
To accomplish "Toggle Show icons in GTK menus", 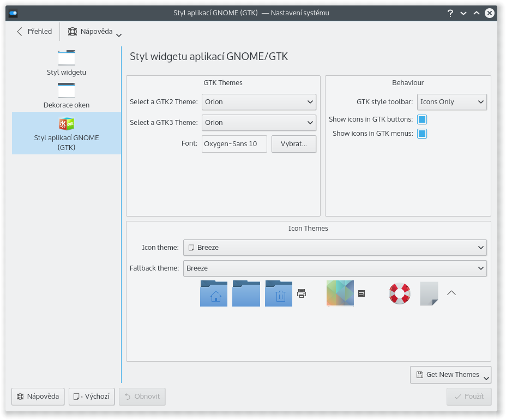I will [422, 134].
